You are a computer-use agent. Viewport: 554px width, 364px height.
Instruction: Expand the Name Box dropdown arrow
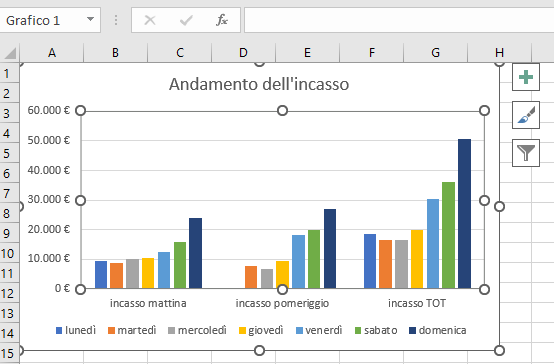(90, 19)
